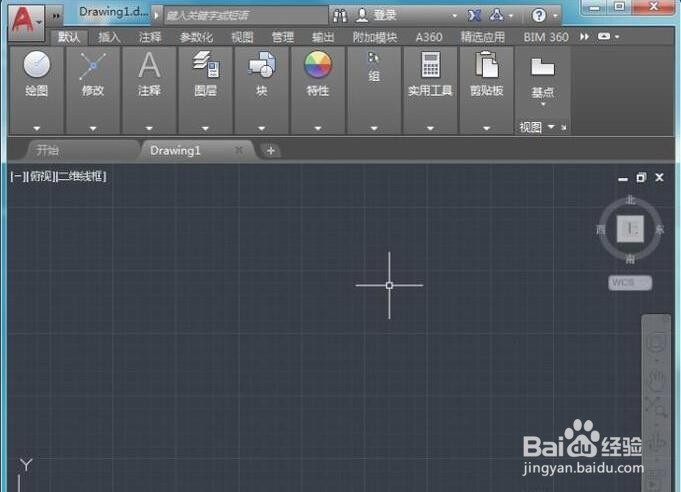The height and width of the screenshot is (492, 681).
Task: Switch to the 参数化 ribbon tab
Action: (x=196, y=37)
